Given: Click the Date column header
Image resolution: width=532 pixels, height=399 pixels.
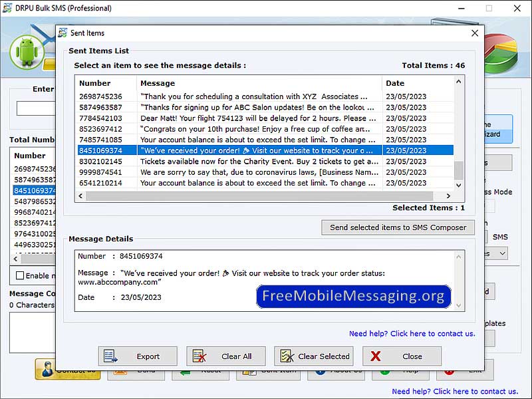Looking at the screenshot, I should click(x=418, y=83).
